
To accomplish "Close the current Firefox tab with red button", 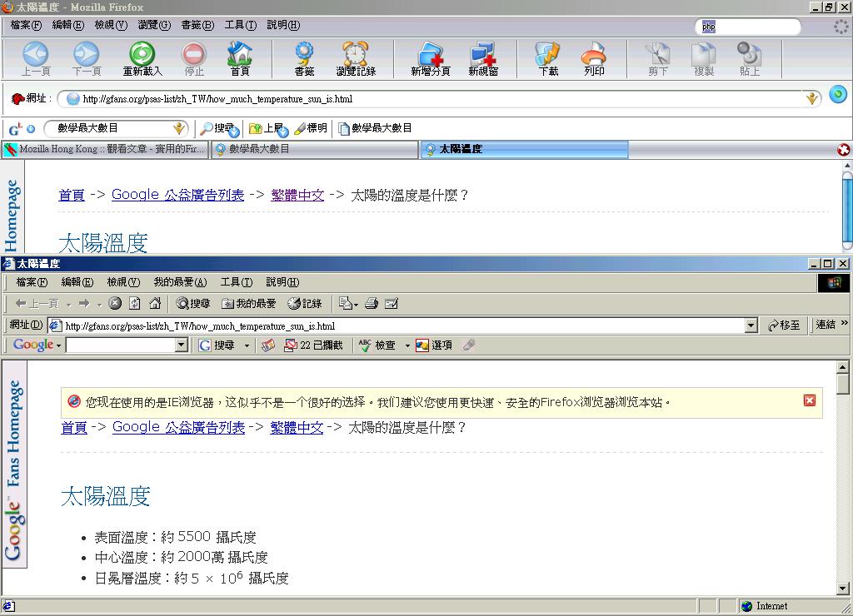I will [844, 150].
